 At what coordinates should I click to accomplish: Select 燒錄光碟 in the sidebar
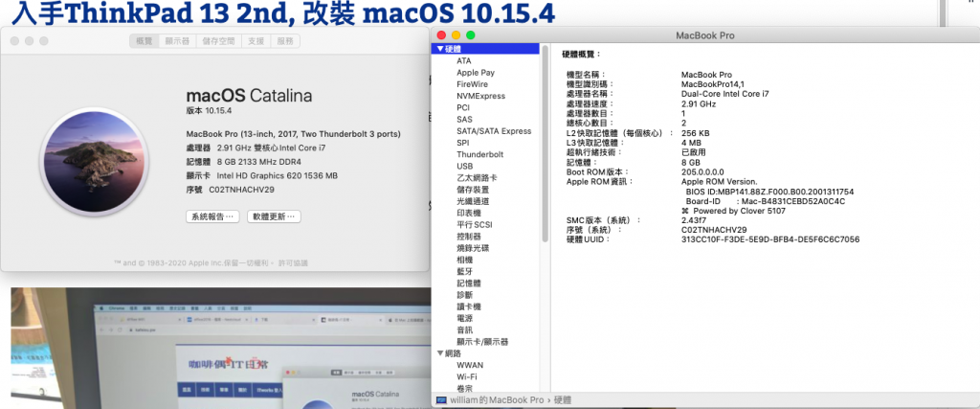pyautogui.click(x=473, y=248)
